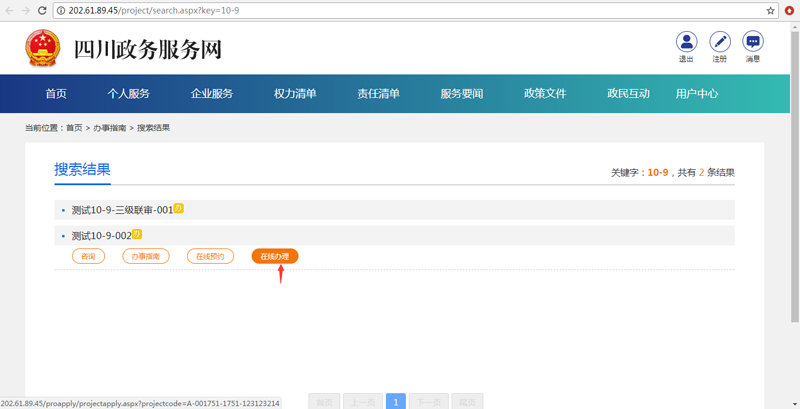800x409 pixels.
Task: Open search result 测试10-9-三级联审-001
Action: pos(122,210)
